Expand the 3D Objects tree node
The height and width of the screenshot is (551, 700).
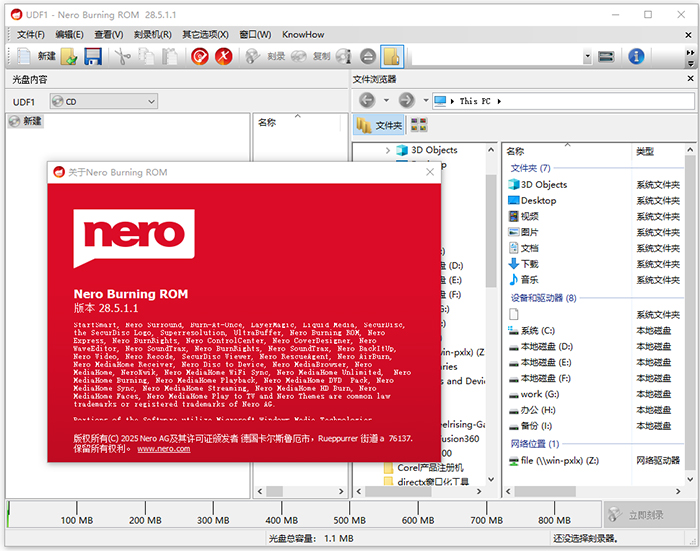388,150
